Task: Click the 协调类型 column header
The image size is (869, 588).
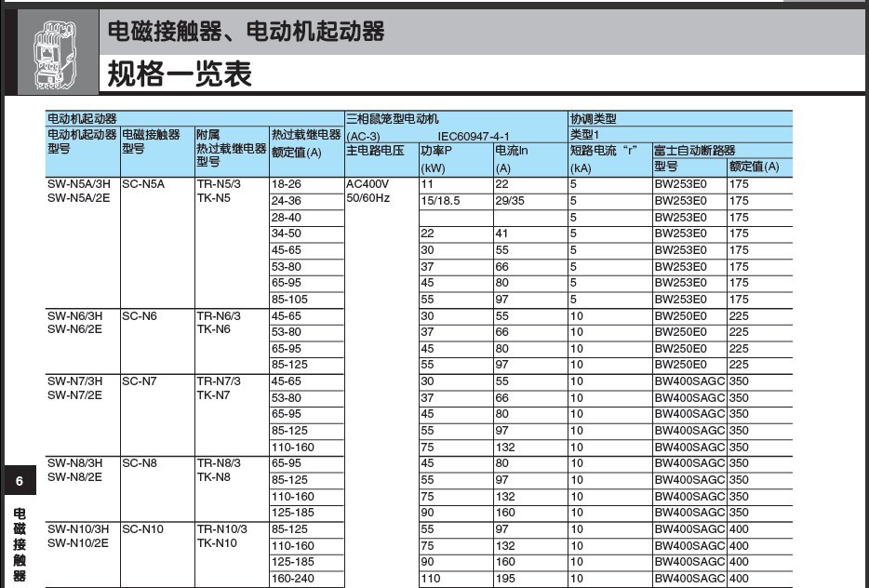Action: (594, 119)
